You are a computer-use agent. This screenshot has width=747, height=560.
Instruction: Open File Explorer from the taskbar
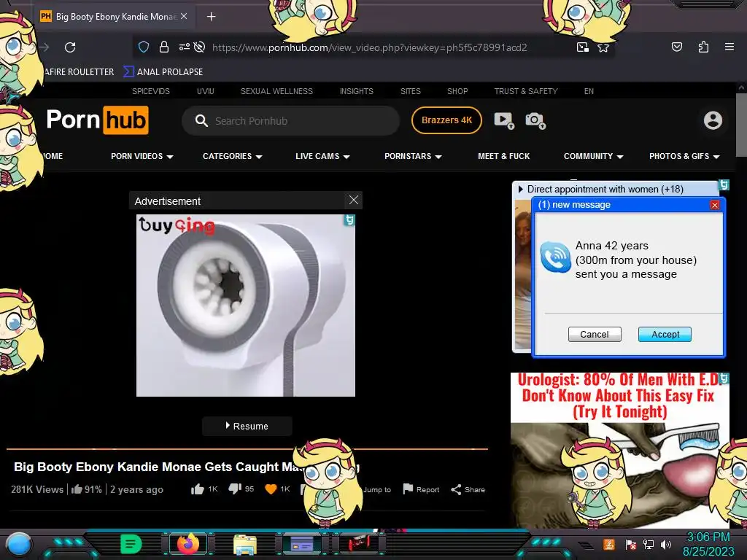point(245,544)
